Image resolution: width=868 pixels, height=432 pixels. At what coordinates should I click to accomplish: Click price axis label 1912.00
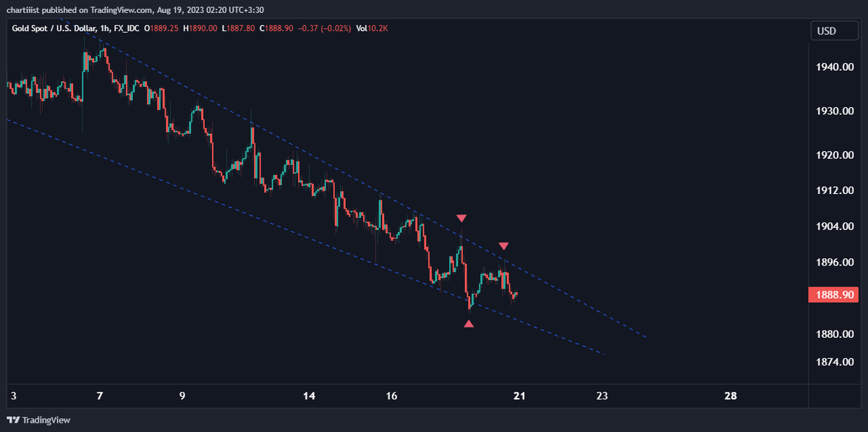pyautogui.click(x=835, y=190)
